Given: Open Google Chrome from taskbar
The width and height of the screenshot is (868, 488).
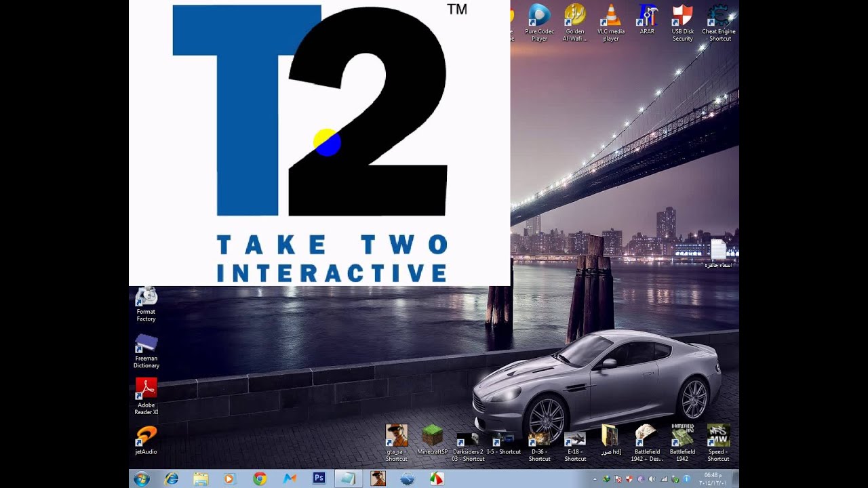Looking at the screenshot, I should [260, 479].
